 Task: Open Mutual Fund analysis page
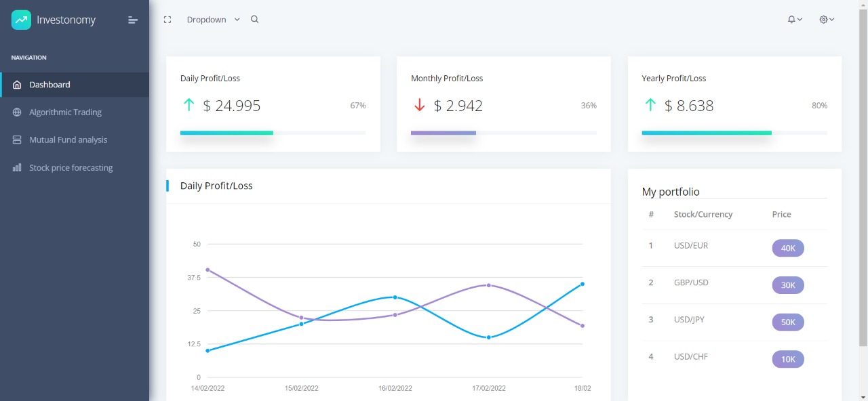click(75, 140)
